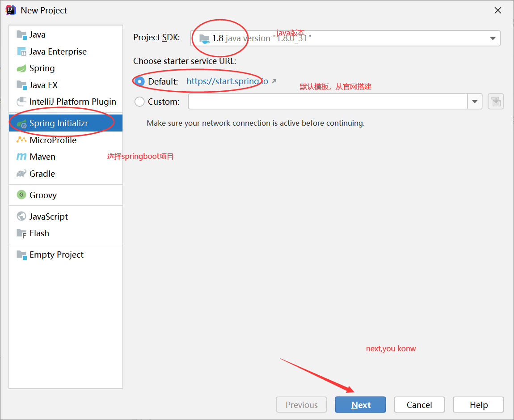Click the Cancel button

coord(419,405)
